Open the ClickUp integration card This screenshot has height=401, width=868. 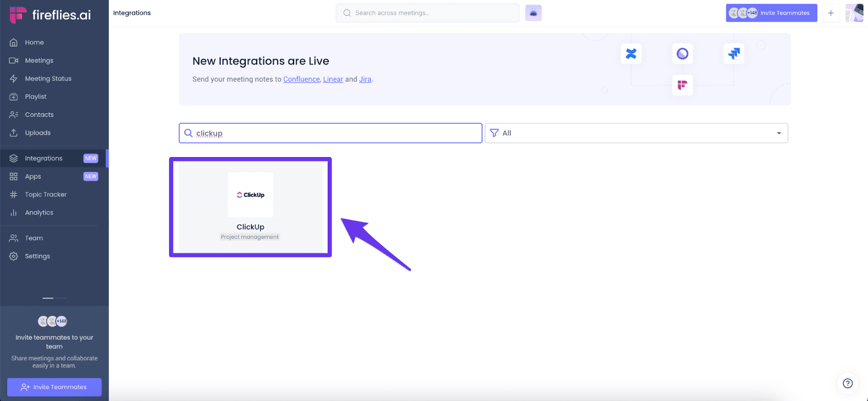[x=251, y=207]
